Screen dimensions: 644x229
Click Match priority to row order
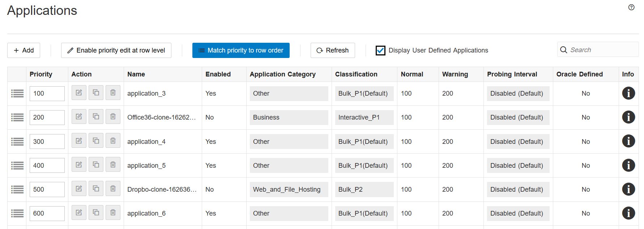coord(241,50)
